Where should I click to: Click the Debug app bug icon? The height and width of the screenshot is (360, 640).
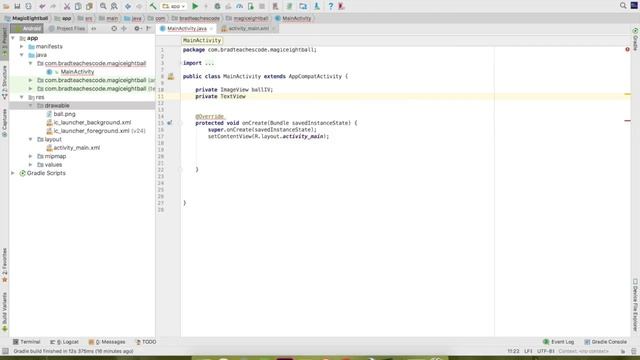point(217,6)
